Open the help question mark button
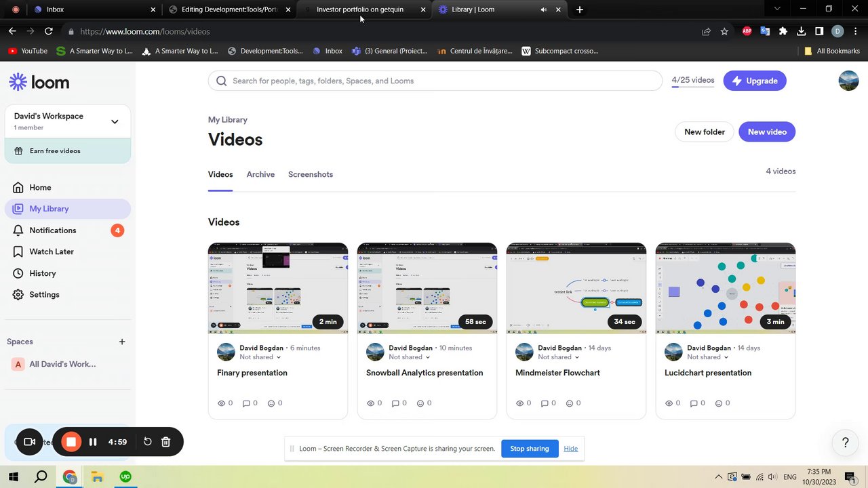The width and height of the screenshot is (868, 488). click(x=845, y=443)
